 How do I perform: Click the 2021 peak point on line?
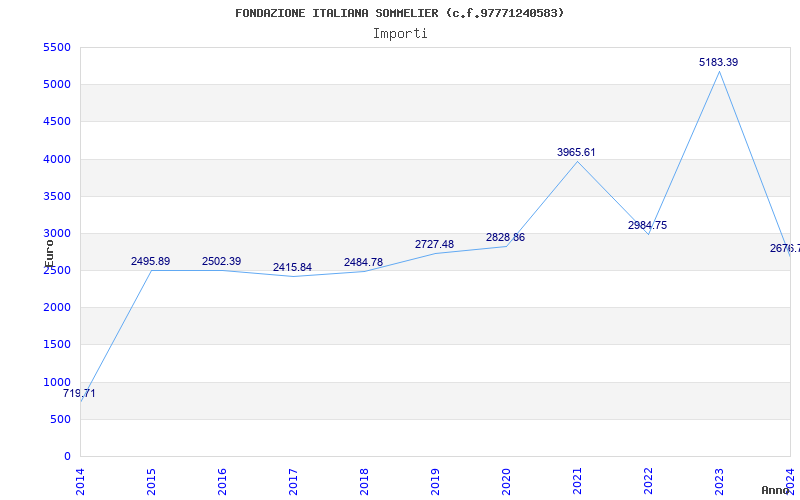(577, 162)
